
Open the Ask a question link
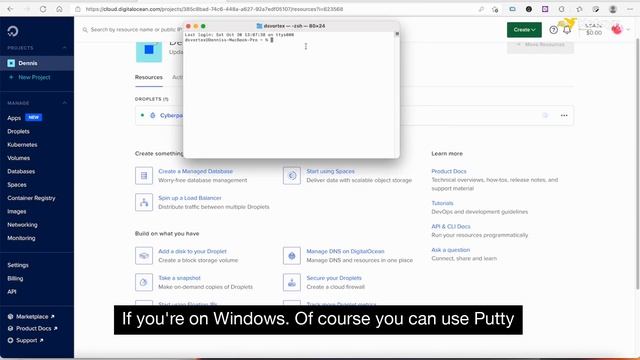point(451,250)
